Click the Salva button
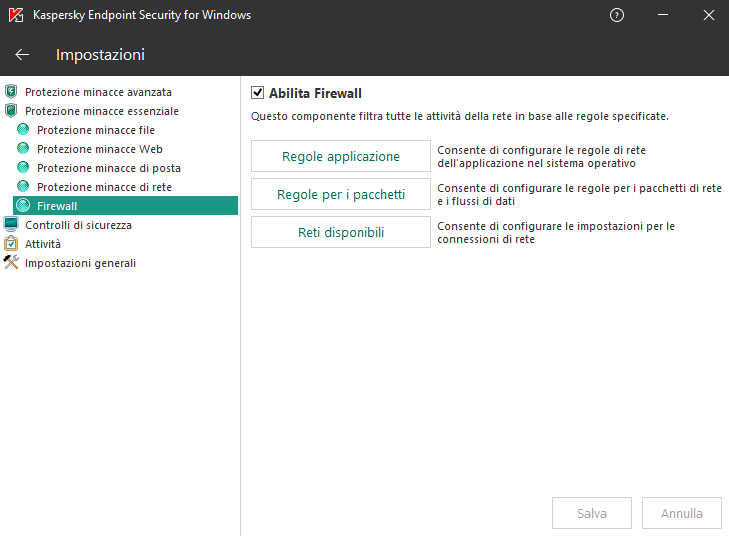The image size is (729, 536). click(592, 513)
